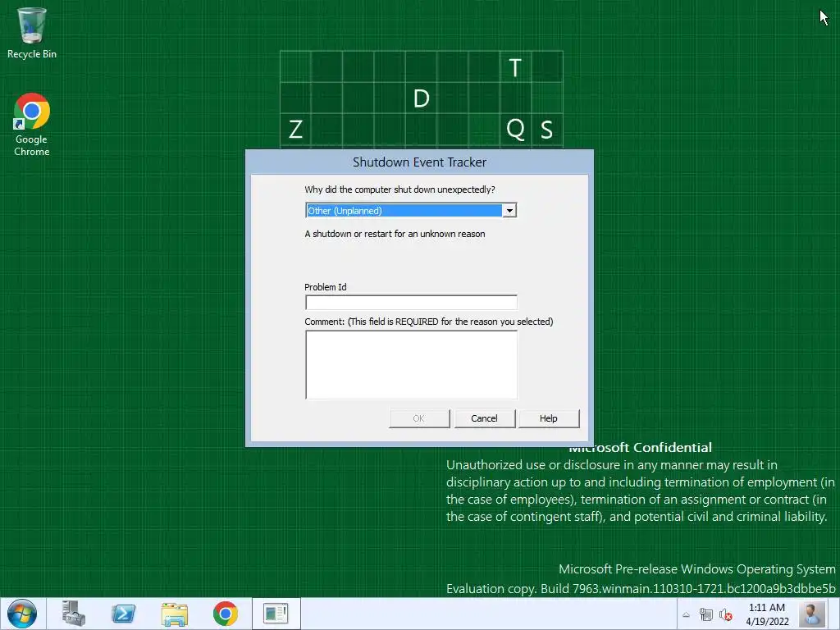This screenshot has height=630, width=840.
Task: Click the grid tile labeled D
Action: click(421, 98)
